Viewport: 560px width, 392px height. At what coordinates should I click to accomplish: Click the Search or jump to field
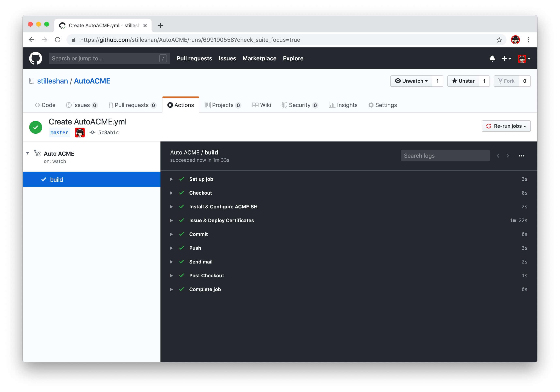pos(109,58)
